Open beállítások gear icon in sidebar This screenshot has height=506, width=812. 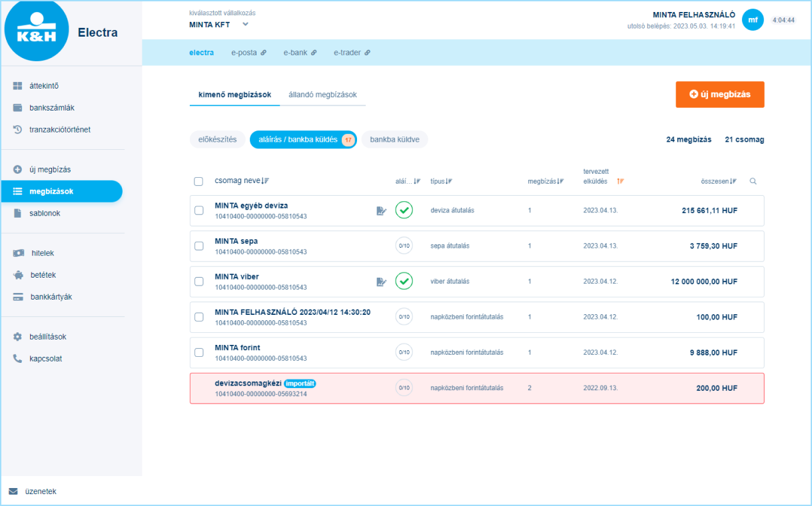pyautogui.click(x=18, y=337)
